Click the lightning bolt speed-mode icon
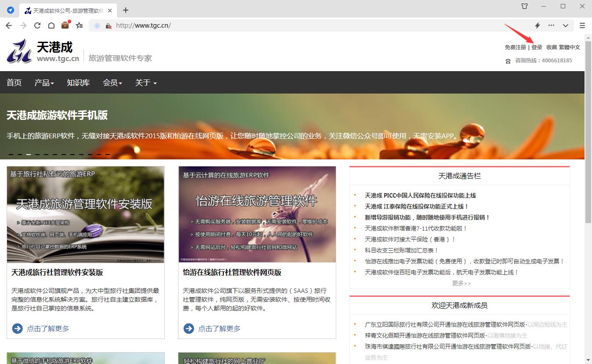This screenshot has height=364, width=592. point(537,25)
